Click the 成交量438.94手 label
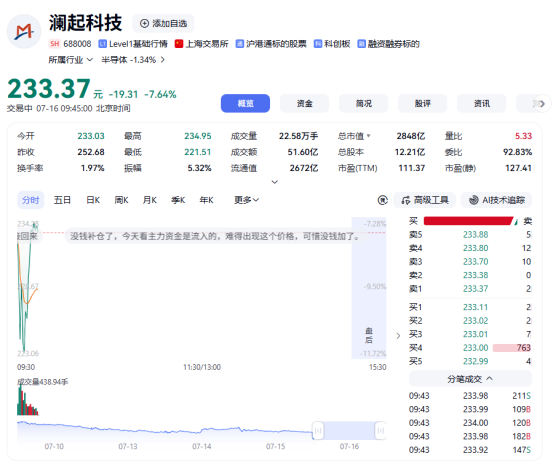553x467 pixels. pyautogui.click(x=43, y=382)
